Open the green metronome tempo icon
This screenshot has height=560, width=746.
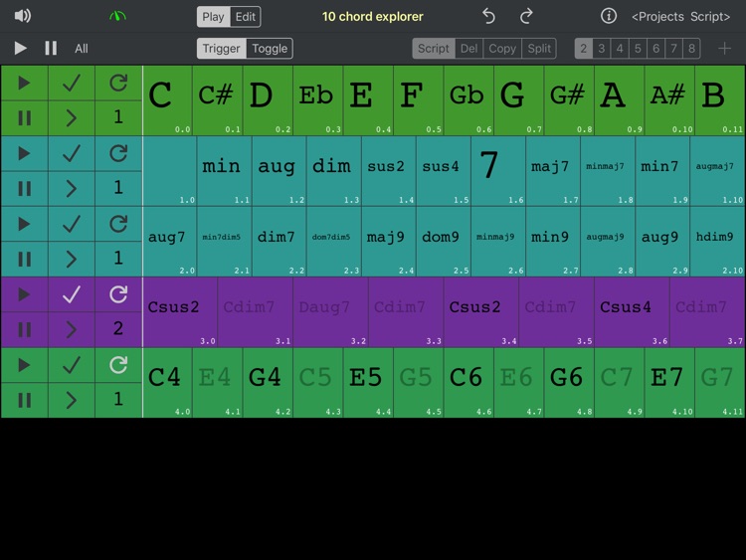117,16
